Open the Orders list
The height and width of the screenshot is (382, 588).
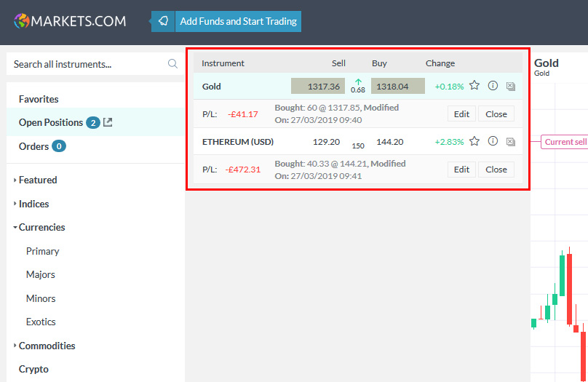pos(33,146)
